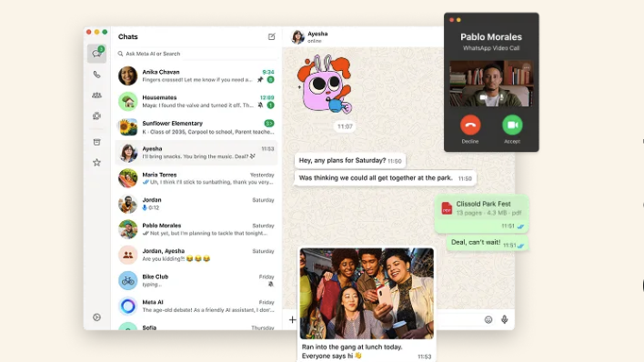Open the Anika Chavan chat

tap(196, 76)
